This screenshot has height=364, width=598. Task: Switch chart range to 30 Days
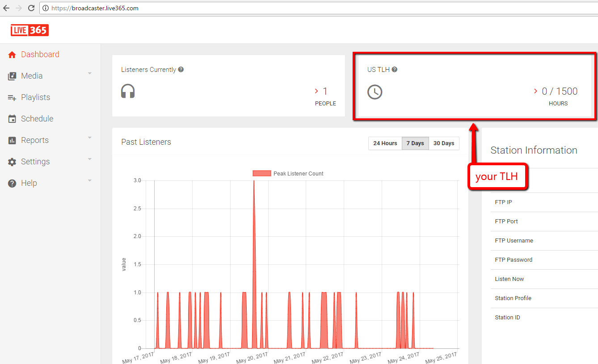[444, 143]
